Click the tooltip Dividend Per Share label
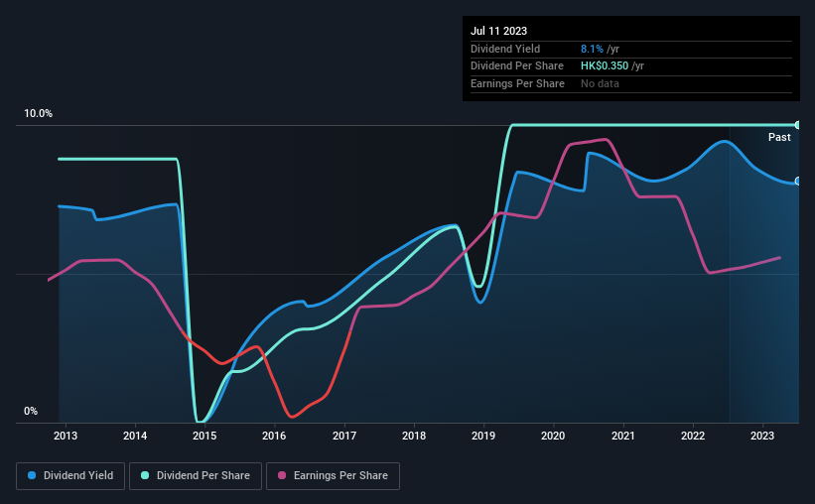Viewport: 815px width, 504px height. pyautogui.click(x=517, y=66)
